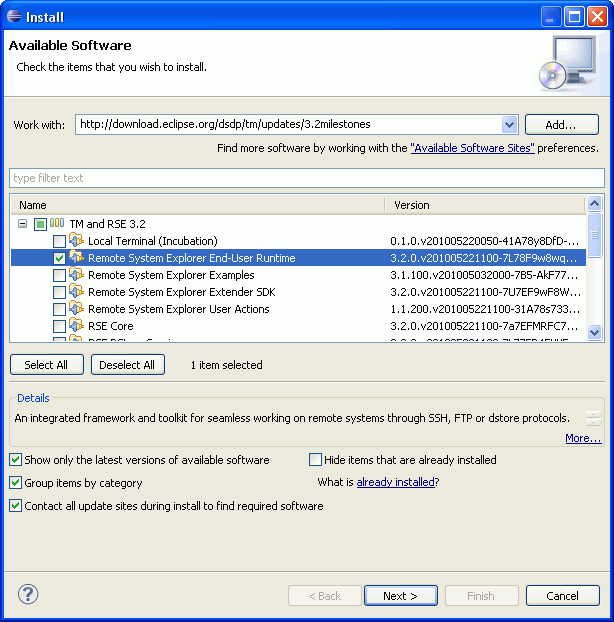Select the Local Terminal (Incubation) row text

(153, 241)
